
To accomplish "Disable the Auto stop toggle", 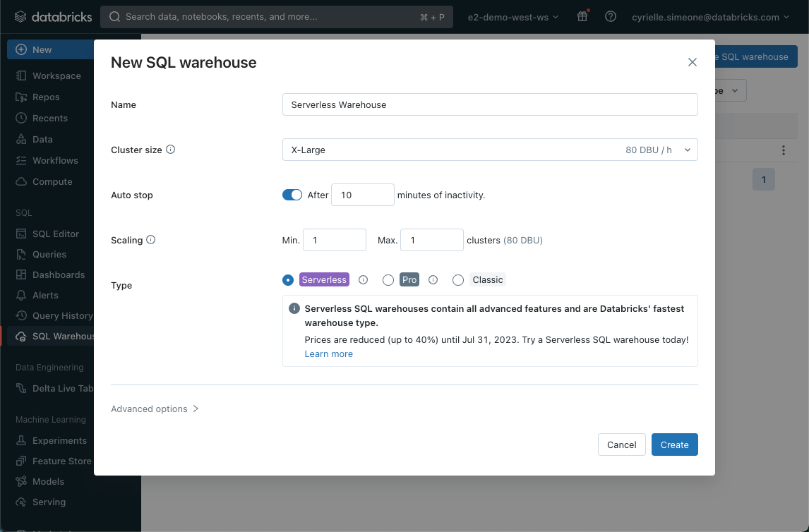I will pyautogui.click(x=292, y=194).
